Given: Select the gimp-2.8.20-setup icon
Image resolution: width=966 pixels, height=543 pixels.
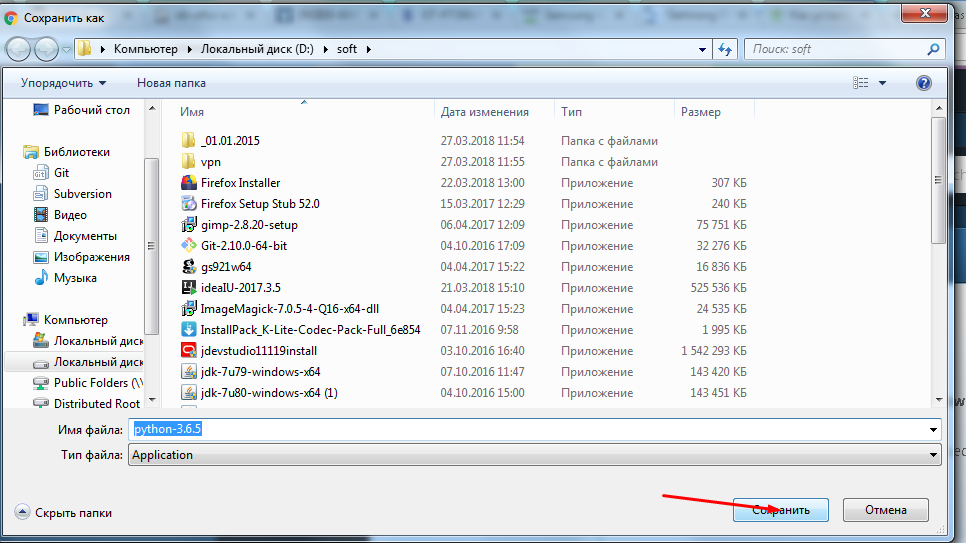Looking at the screenshot, I should click(189, 224).
